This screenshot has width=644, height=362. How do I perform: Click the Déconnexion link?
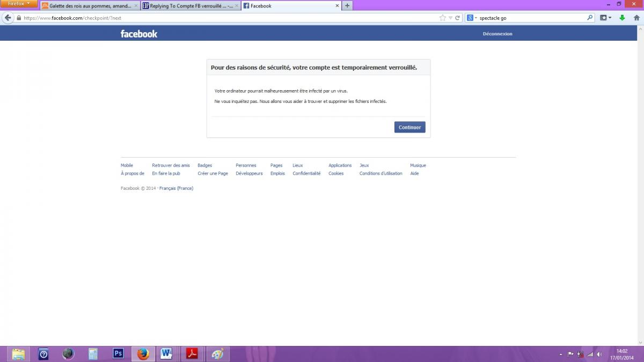coord(497,34)
